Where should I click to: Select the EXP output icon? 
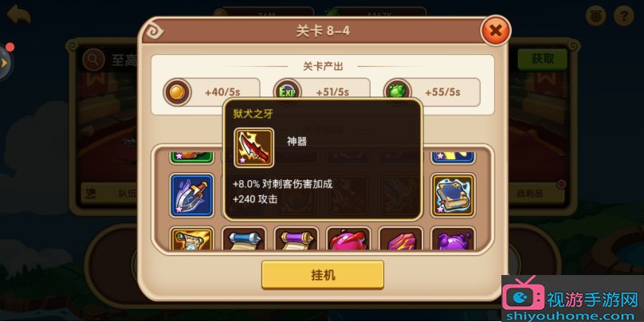coord(288,92)
